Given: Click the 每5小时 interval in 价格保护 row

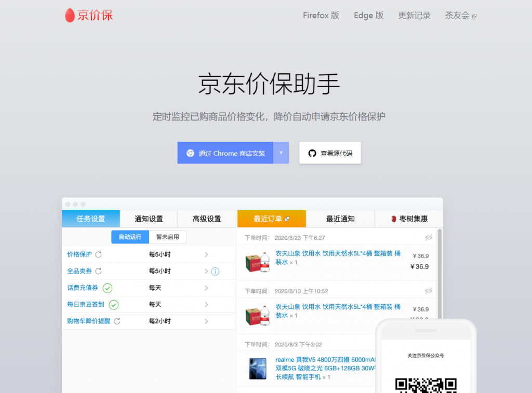Looking at the screenshot, I should pos(160,254).
